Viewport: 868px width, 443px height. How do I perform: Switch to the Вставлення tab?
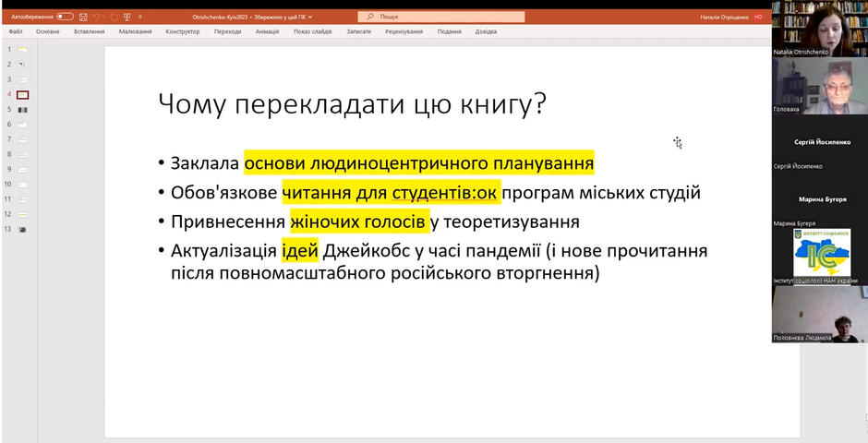pyautogui.click(x=90, y=31)
